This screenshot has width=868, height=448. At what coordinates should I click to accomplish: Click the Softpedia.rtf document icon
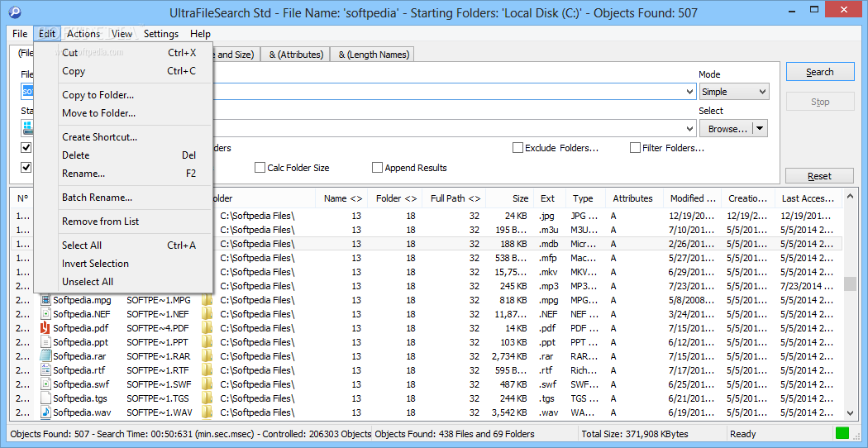[x=45, y=370]
